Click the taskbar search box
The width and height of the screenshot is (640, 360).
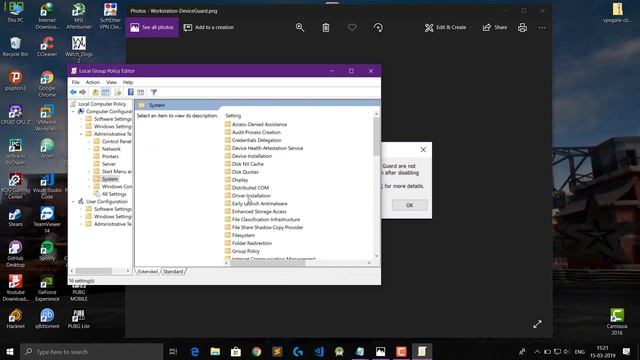tap(92, 351)
